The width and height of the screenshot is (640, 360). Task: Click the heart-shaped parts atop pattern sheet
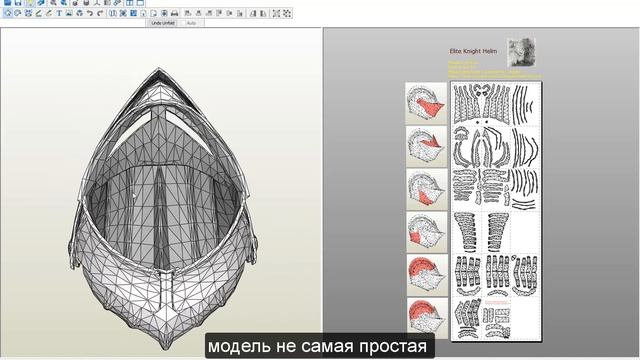482,90
